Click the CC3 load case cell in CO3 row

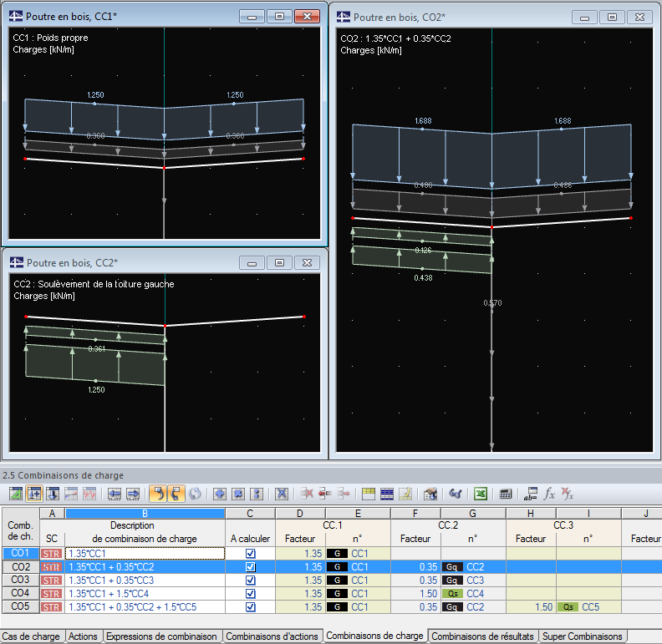[473, 581]
